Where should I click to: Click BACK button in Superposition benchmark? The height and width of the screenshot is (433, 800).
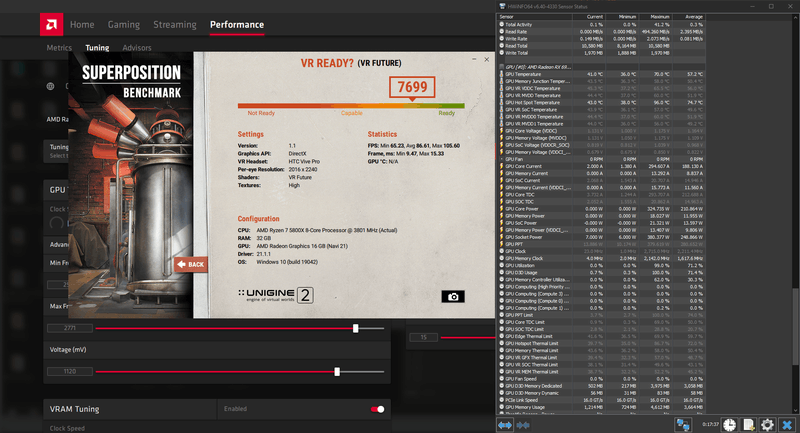[x=190, y=264]
